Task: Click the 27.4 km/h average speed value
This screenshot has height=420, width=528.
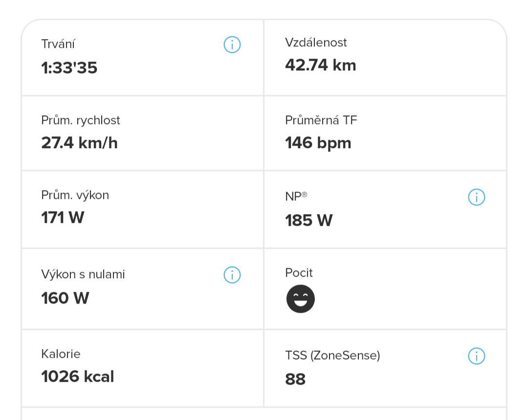Action: [x=80, y=143]
